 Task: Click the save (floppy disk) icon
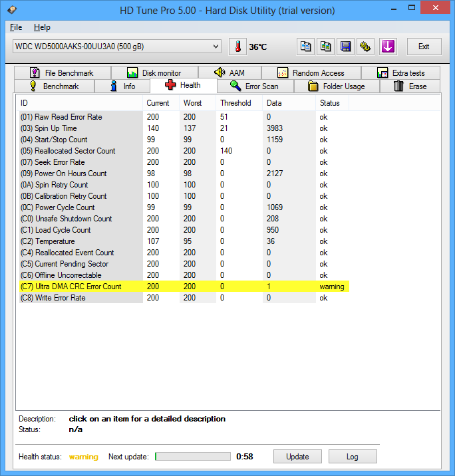(x=346, y=47)
